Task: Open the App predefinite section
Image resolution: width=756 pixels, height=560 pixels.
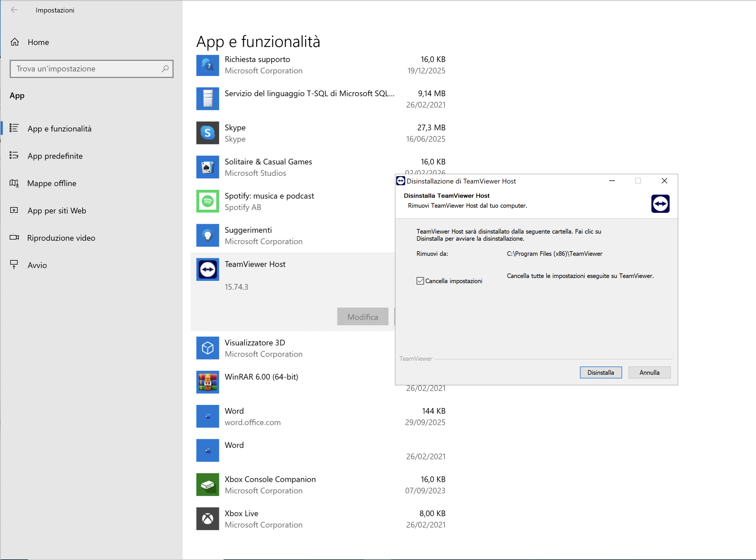Action: [x=55, y=156]
